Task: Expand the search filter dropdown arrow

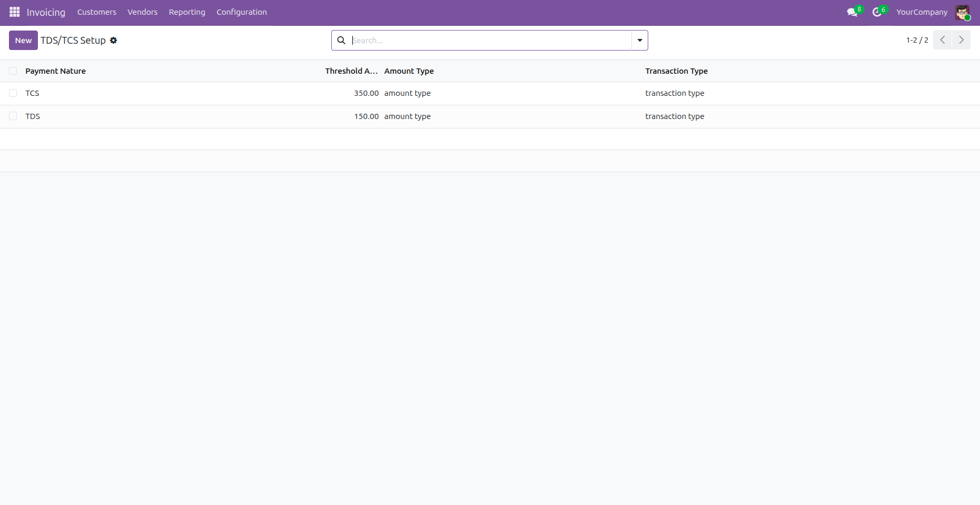Action: tap(639, 41)
